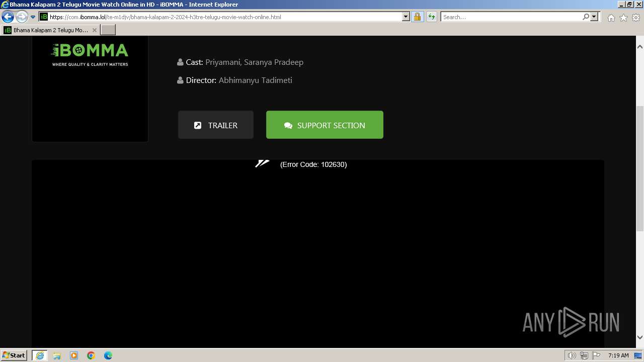The image size is (644, 362).
Task: Open the media player taskbar icon
Action: (74, 355)
